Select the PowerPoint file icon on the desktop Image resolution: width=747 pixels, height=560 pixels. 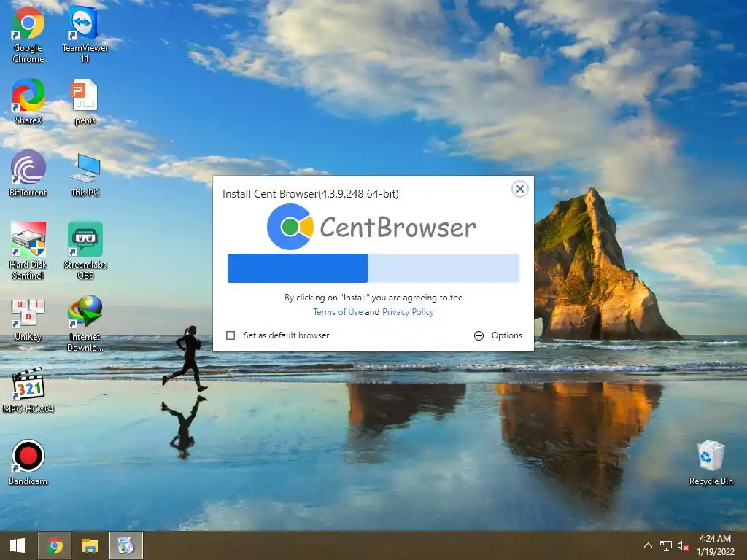tap(85, 101)
